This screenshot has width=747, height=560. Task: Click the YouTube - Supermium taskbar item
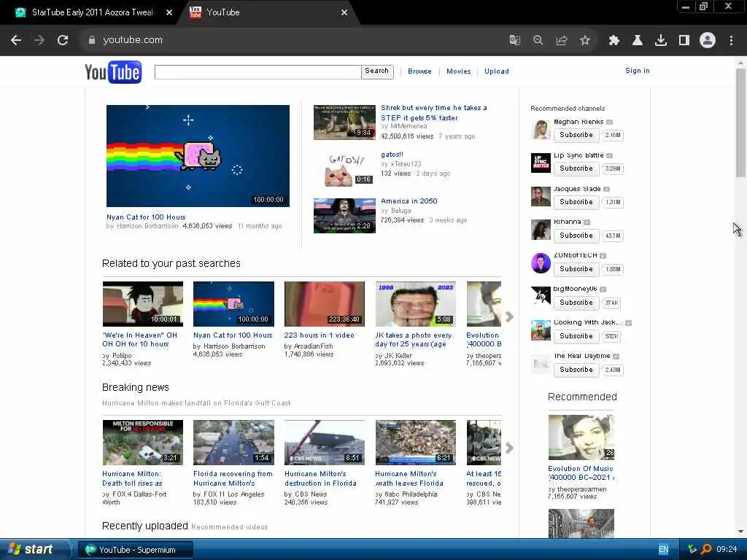(x=136, y=550)
